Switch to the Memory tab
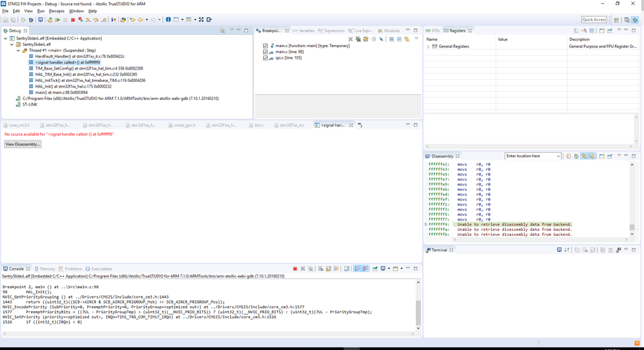 44,269
